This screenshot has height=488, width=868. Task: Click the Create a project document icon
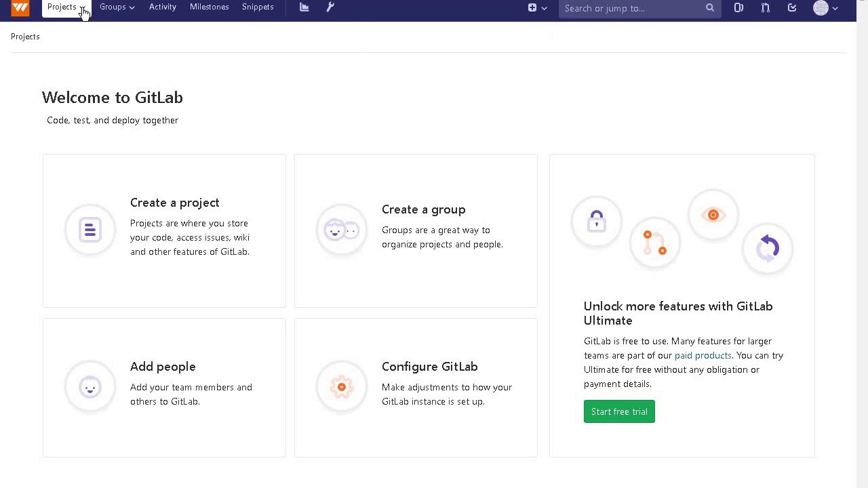point(90,230)
